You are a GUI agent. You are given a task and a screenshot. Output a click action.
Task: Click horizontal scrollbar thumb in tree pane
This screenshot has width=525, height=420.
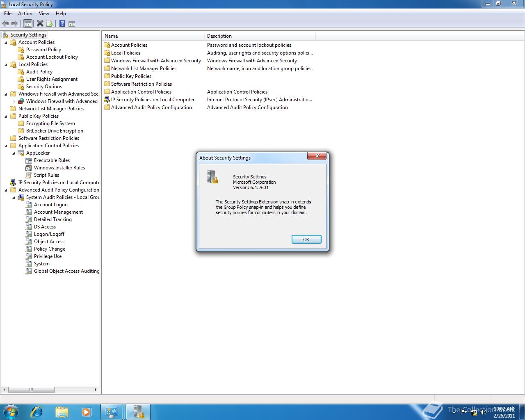coord(31,390)
